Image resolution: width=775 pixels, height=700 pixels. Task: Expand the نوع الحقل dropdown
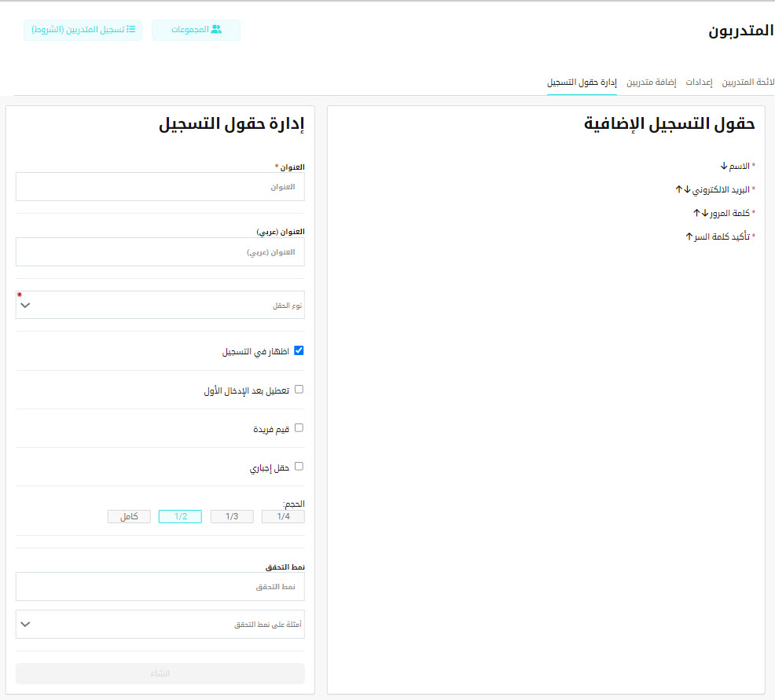[x=160, y=306]
